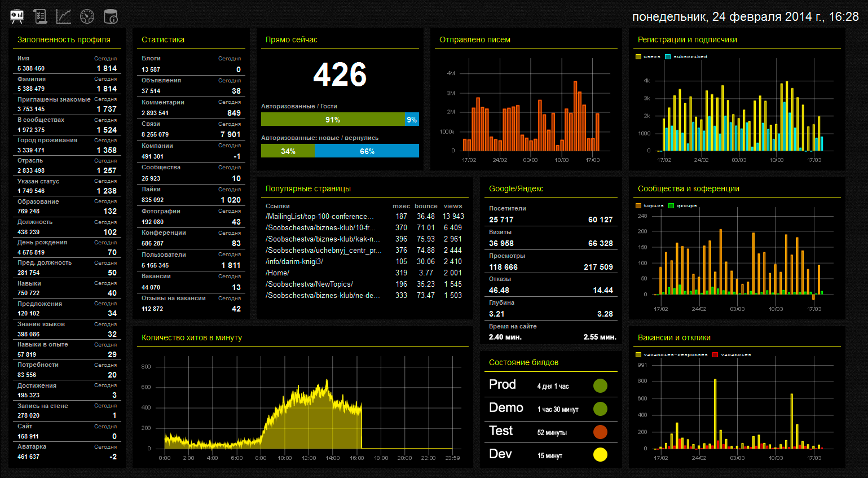Open the /Soobschestva/biznes-klub/ne-de link
868x478 pixels.
[x=323, y=296]
